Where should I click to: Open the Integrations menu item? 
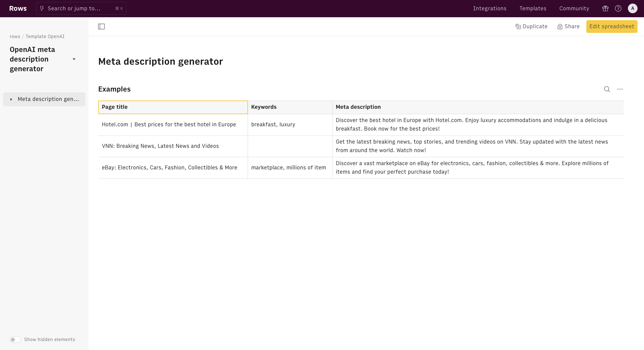click(490, 8)
